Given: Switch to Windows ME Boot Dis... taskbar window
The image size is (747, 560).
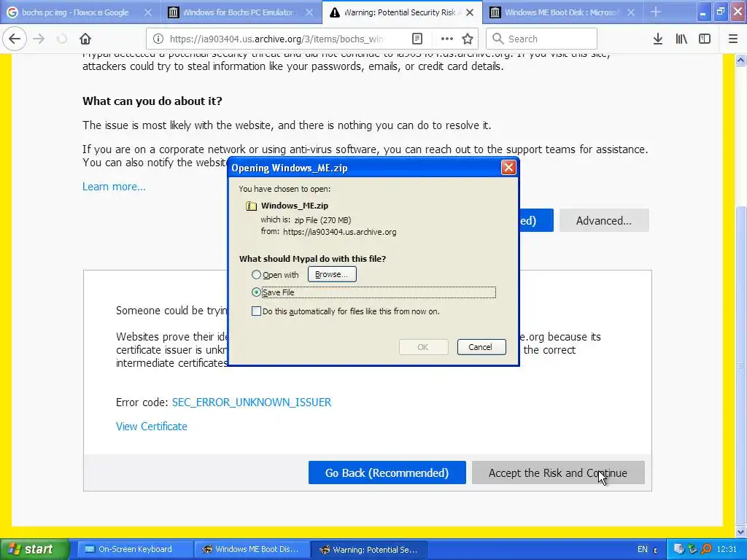Looking at the screenshot, I should 252,549.
